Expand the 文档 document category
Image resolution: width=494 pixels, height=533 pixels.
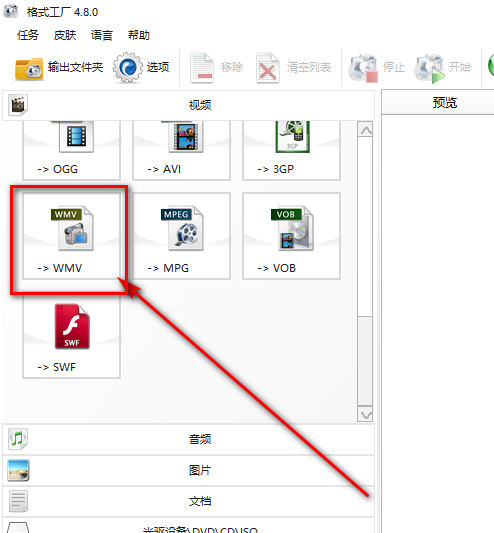click(188, 501)
